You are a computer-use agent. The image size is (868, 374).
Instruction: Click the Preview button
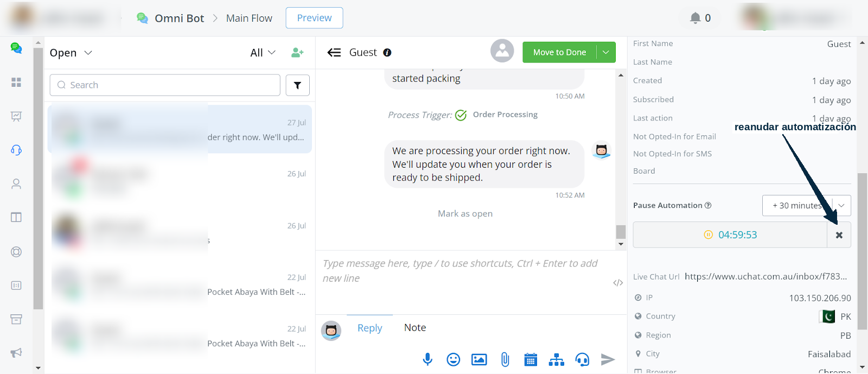[315, 18]
